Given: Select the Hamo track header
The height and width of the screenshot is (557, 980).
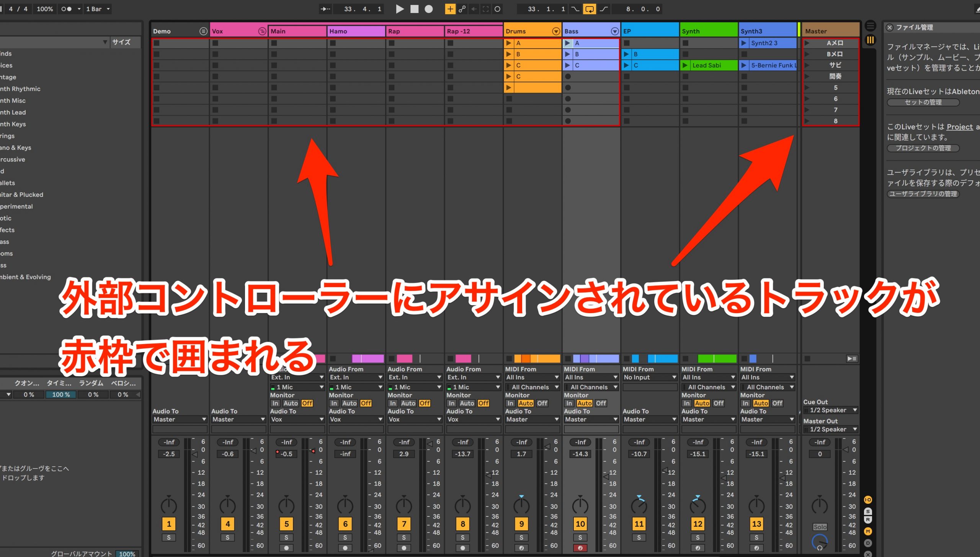Looking at the screenshot, I should click(x=356, y=31).
